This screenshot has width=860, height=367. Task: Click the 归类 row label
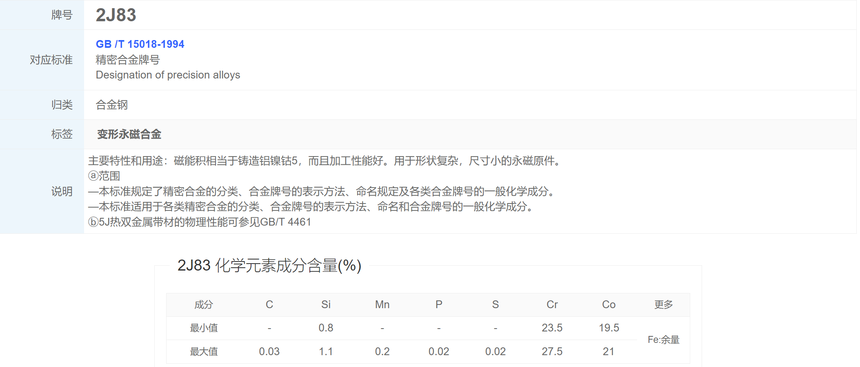click(x=62, y=105)
